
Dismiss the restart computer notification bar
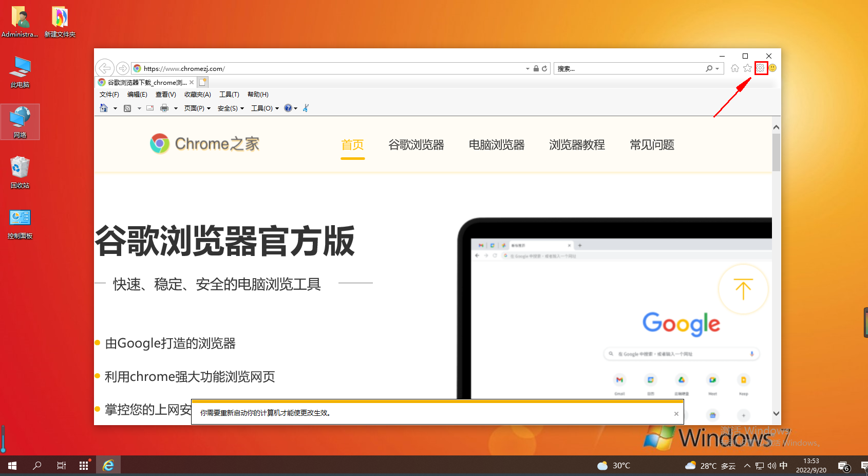(676, 413)
